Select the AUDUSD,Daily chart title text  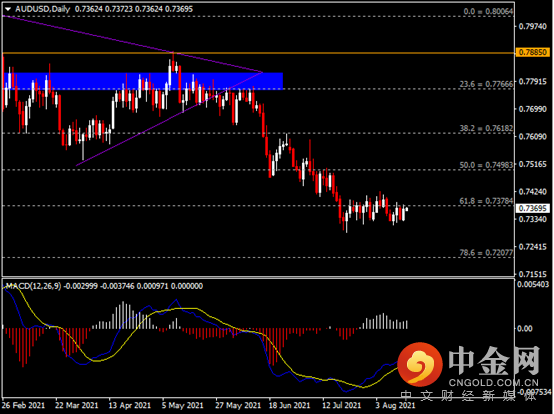[x=43, y=9]
